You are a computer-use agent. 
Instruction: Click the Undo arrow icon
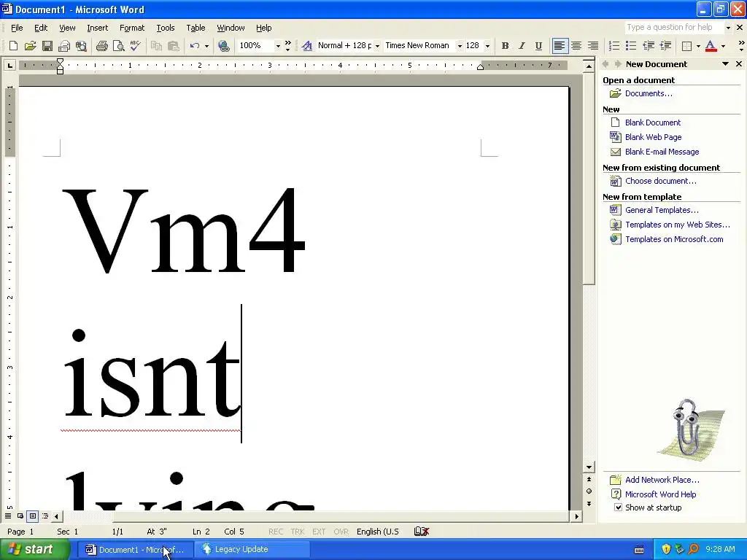pyautogui.click(x=194, y=46)
